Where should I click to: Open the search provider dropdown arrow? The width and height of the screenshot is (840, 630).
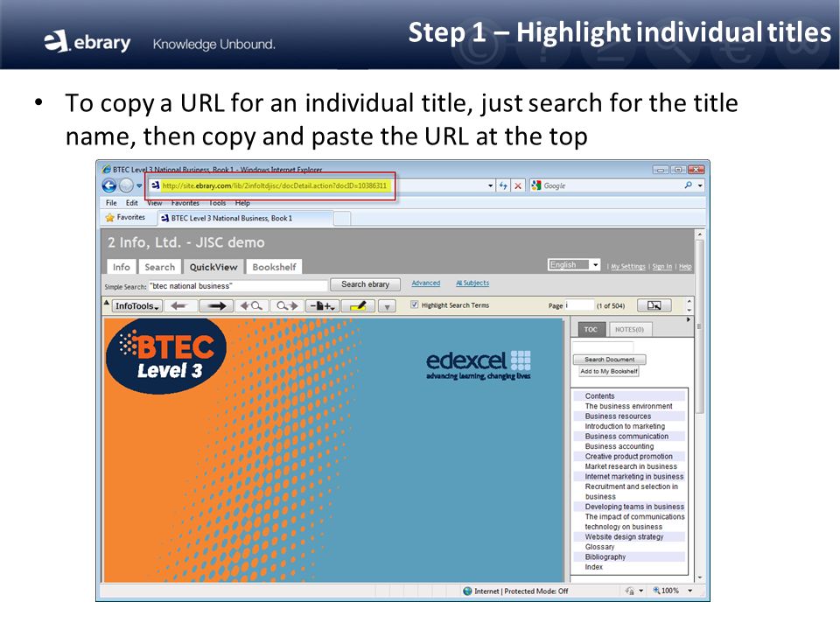point(700,185)
